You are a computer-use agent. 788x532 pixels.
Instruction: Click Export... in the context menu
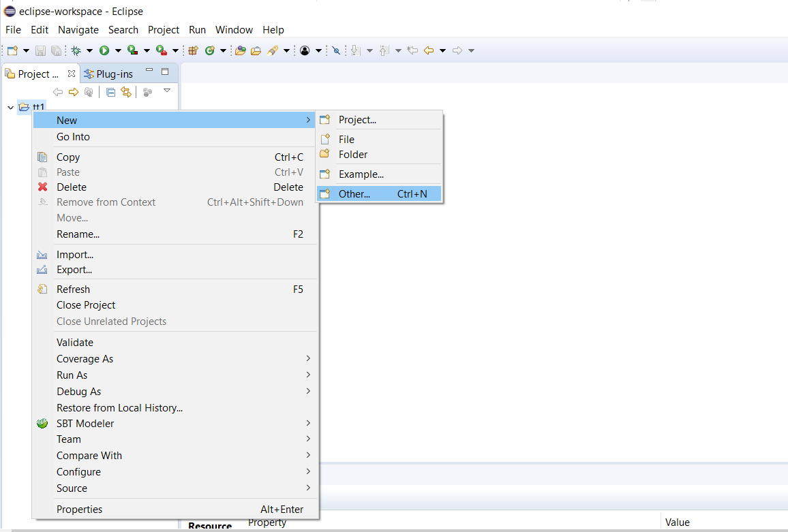[x=175, y=270]
